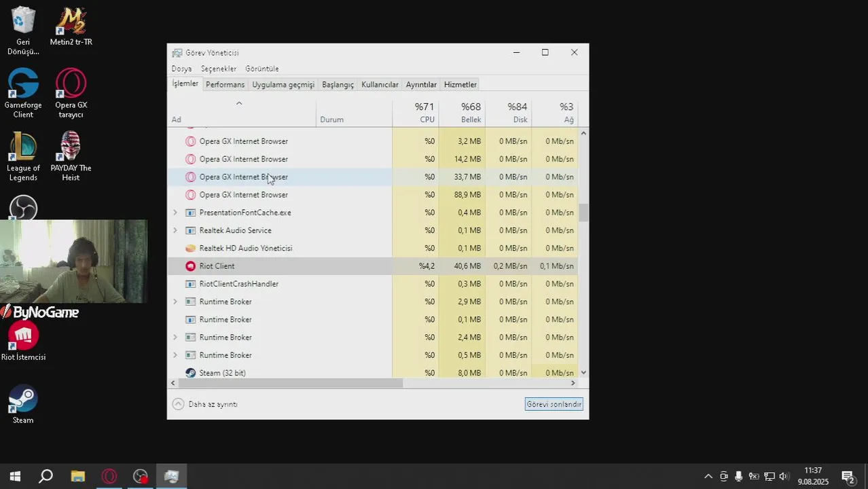868x489 pixels.
Task: Select the League of Legends desktop icon
Action: tap(23, 157)
